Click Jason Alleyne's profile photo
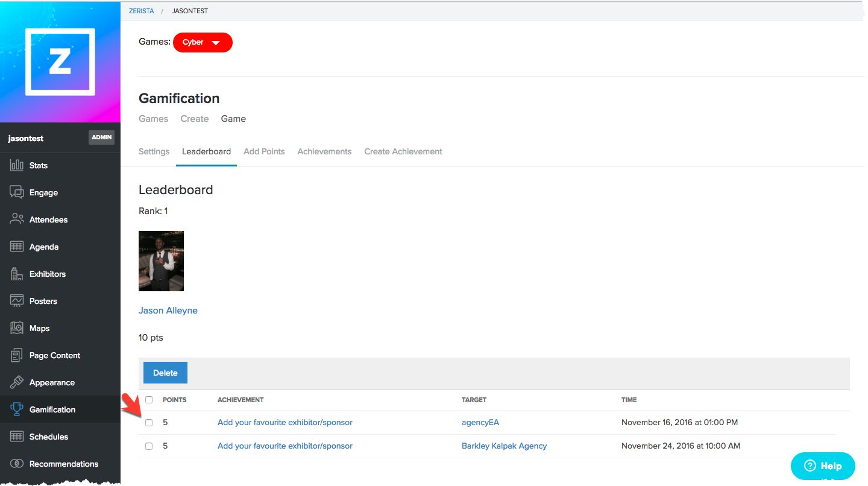Screen dimensions: 868x486 click(161, 261)
